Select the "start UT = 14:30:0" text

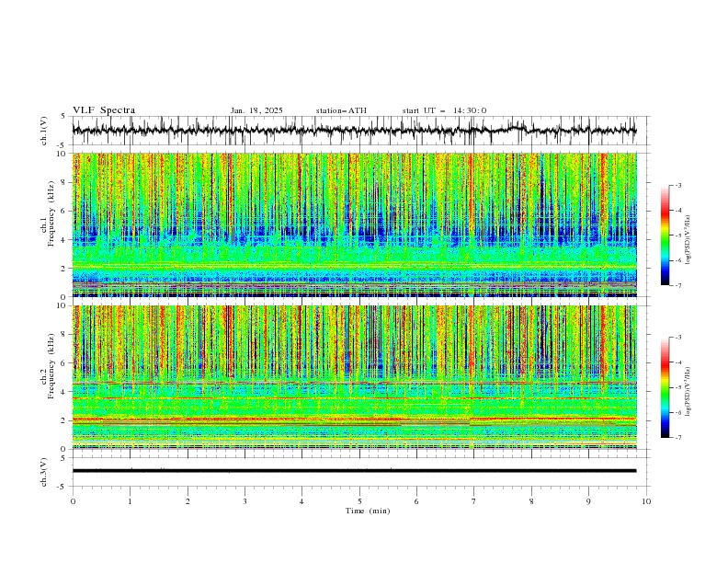[x=444, y=110]
